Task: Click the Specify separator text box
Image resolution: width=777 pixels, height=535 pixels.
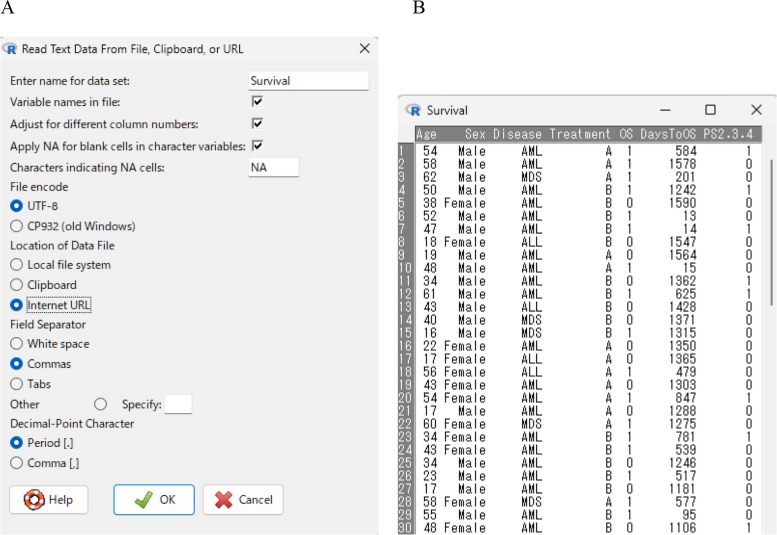Action: [x=178, y=404]
